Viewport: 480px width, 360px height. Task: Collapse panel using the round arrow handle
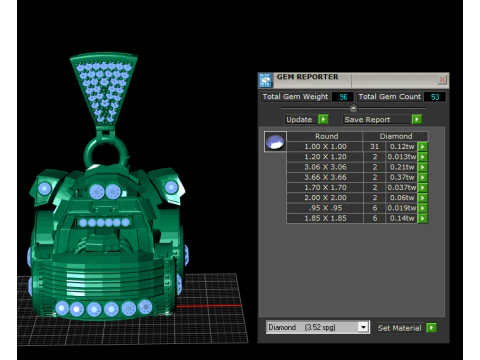coord(353,108)
